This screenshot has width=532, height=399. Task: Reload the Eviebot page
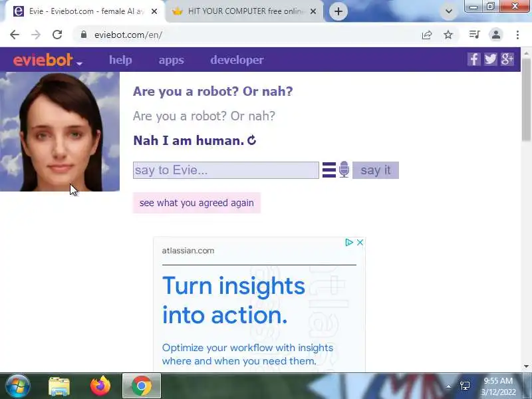(57, 35)
